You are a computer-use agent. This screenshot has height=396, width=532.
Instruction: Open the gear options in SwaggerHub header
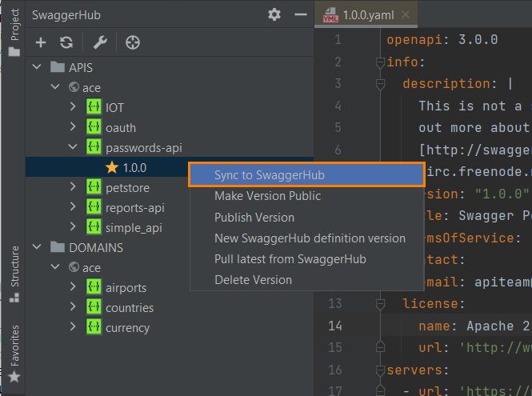coord(274,14)
